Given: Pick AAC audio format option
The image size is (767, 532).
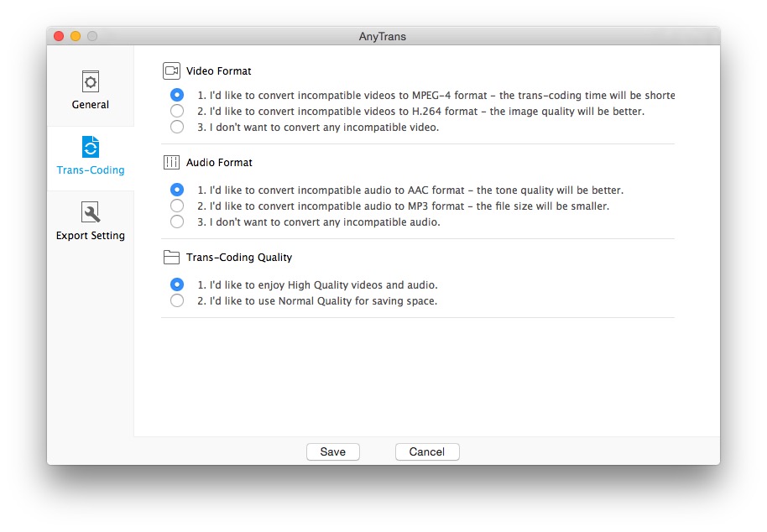Looking at the screenshot, I should [x=177, y=190].
